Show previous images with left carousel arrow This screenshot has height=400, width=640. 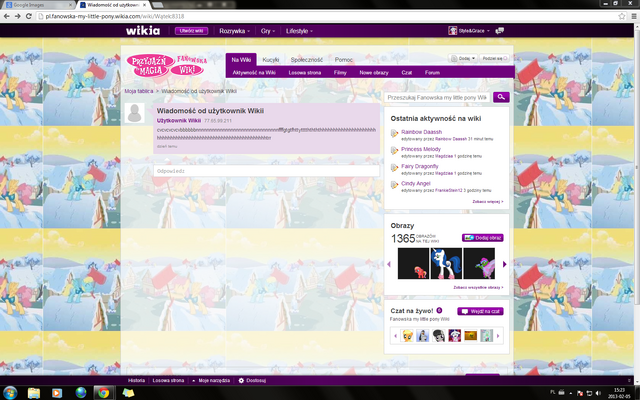[389, 264]
